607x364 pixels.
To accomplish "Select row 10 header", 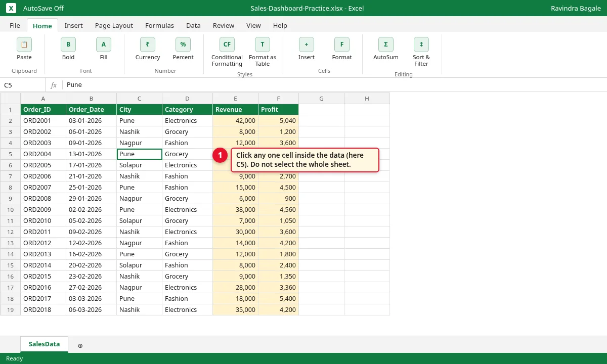I will [10, 210].
